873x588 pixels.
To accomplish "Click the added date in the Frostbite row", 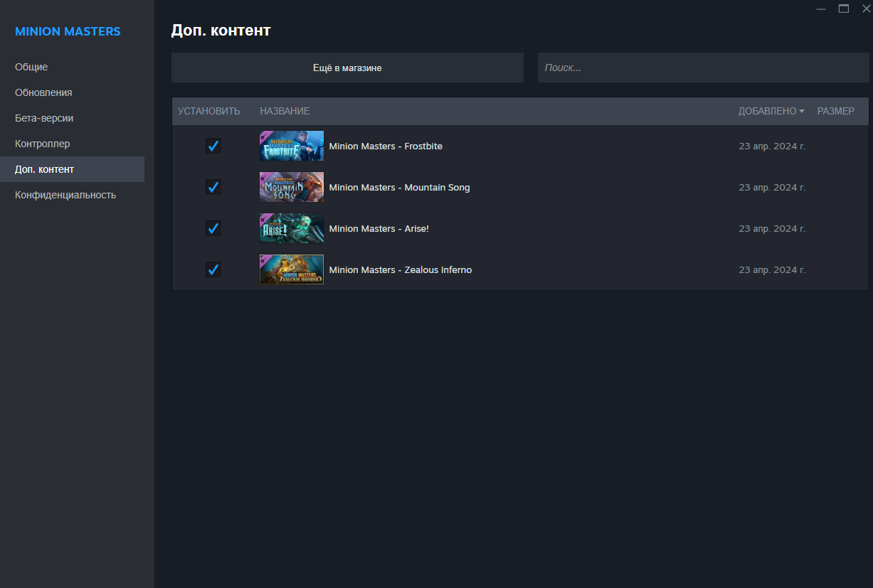I will coord(772,146).
